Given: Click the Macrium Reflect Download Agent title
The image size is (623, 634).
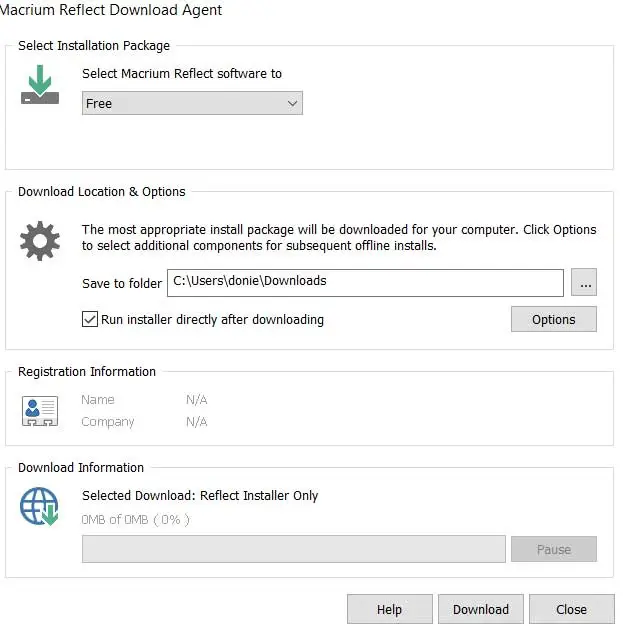Looking at the screenshot, I should (112, 10).
